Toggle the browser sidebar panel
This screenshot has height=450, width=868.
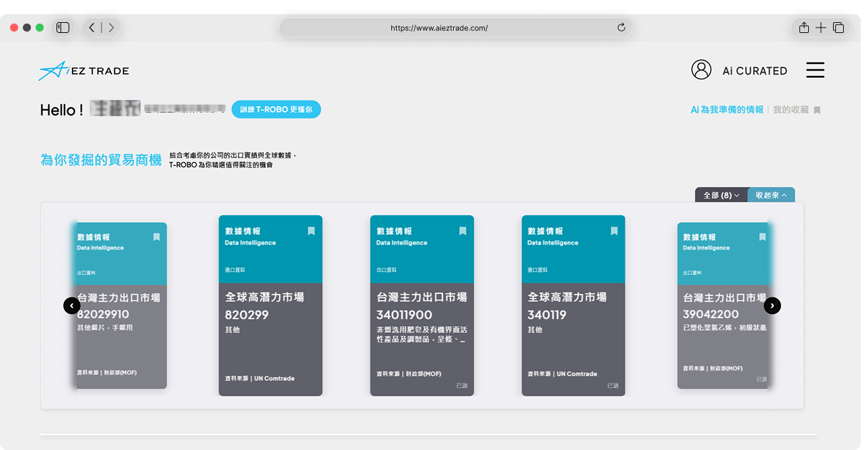63,28
